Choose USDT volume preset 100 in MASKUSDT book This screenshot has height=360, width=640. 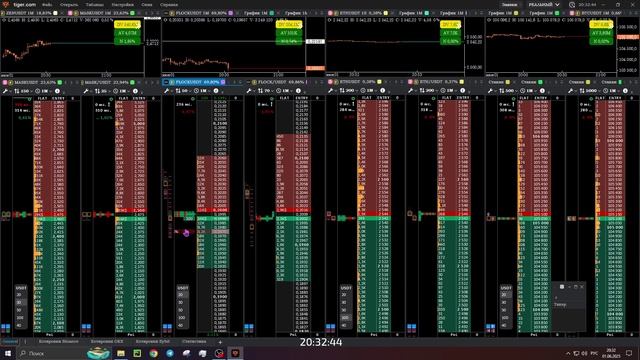(20, 318)
